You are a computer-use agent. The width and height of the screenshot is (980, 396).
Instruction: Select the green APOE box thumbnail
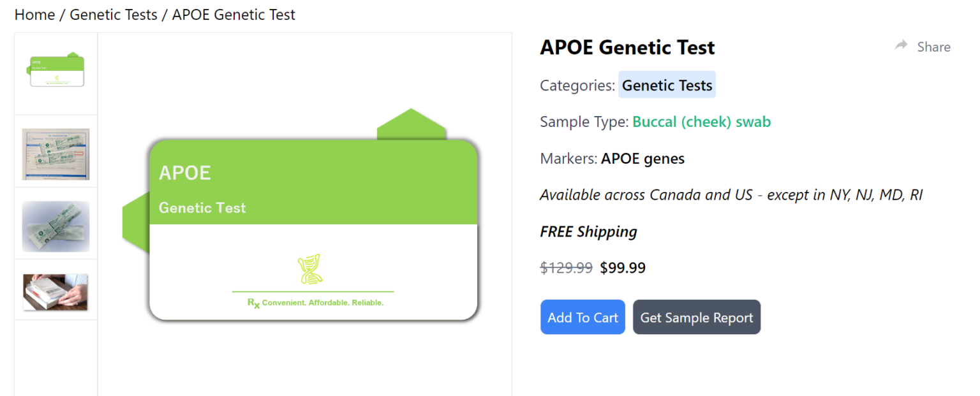tap(56, 70)
